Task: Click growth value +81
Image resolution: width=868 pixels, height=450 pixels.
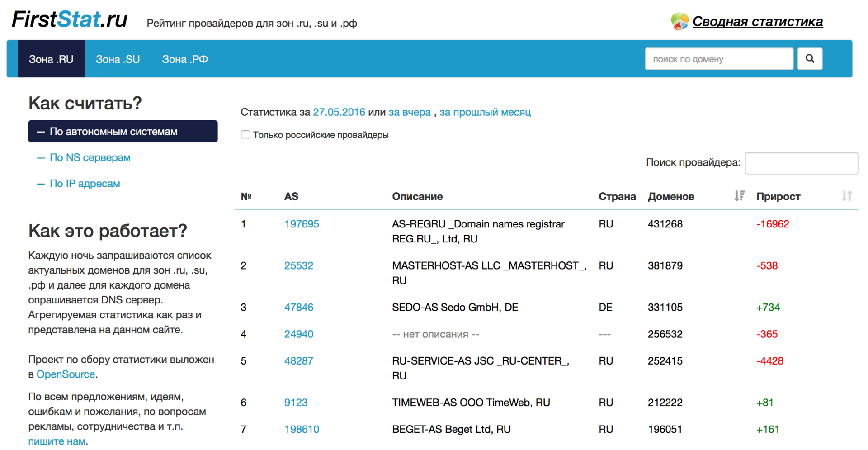Action: [765, 402]
